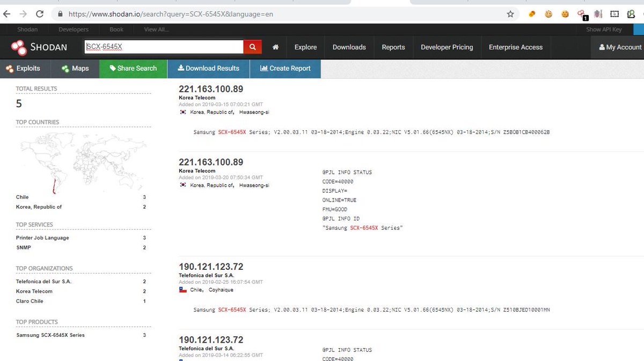This screenshot has height=361, width=644.
Task: Click the Shodan logo
Action: point(39,47)
